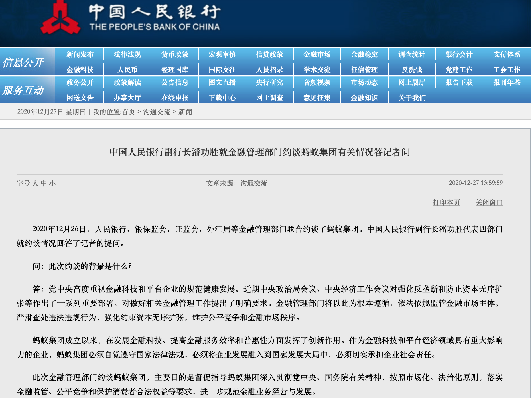Open 网送文告 navigation link

tap(80, 98)
